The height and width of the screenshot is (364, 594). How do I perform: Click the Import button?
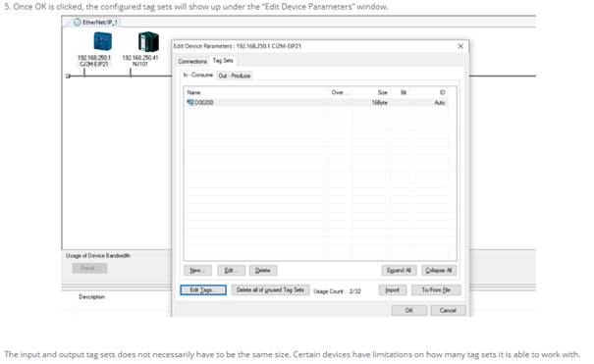coord(393,289)
